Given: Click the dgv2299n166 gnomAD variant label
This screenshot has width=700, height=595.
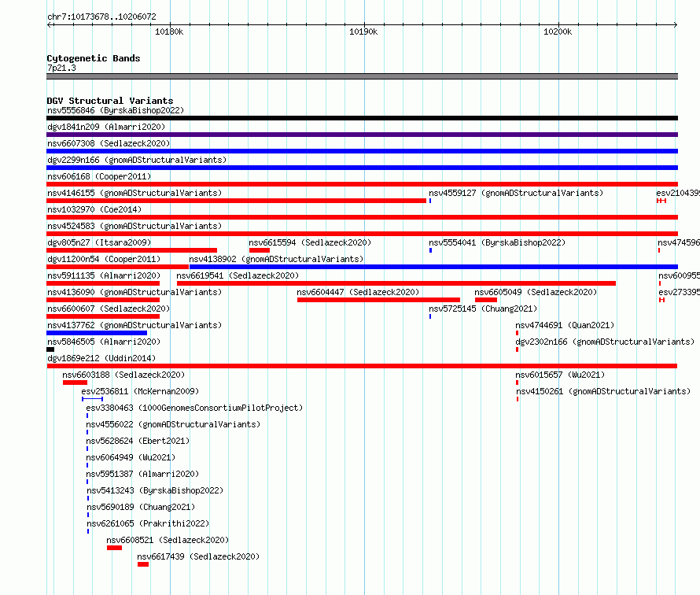Looking at the screenshot, I should (137, 160).
